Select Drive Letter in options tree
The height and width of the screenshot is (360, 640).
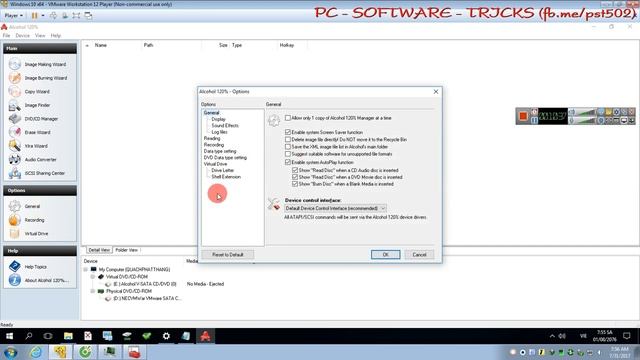pos(222,171)
